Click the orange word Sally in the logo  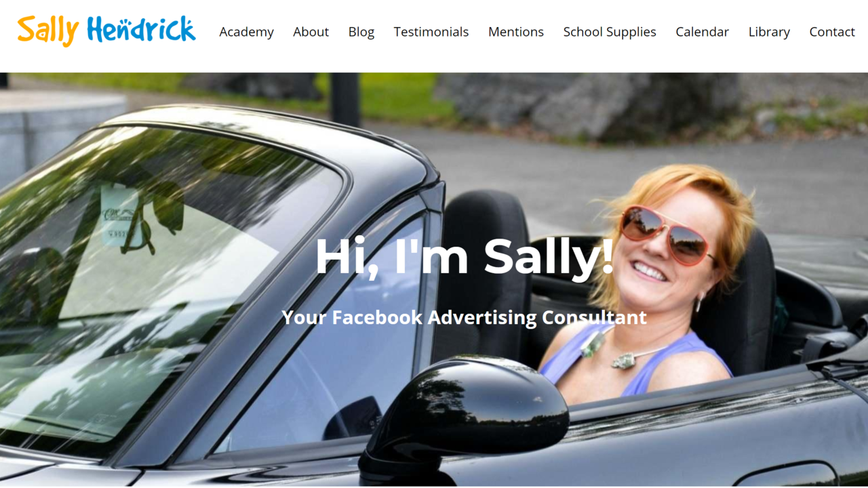pyautogui.click(x=48, y=31)
